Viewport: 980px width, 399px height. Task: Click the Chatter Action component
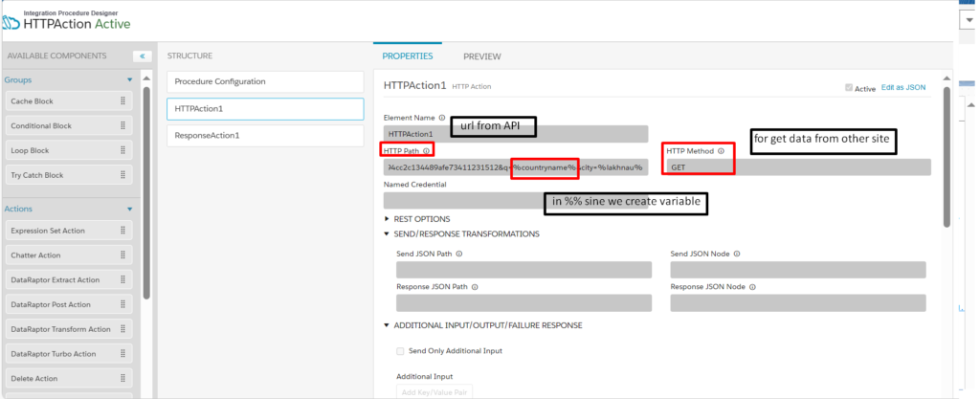[68, 255]
